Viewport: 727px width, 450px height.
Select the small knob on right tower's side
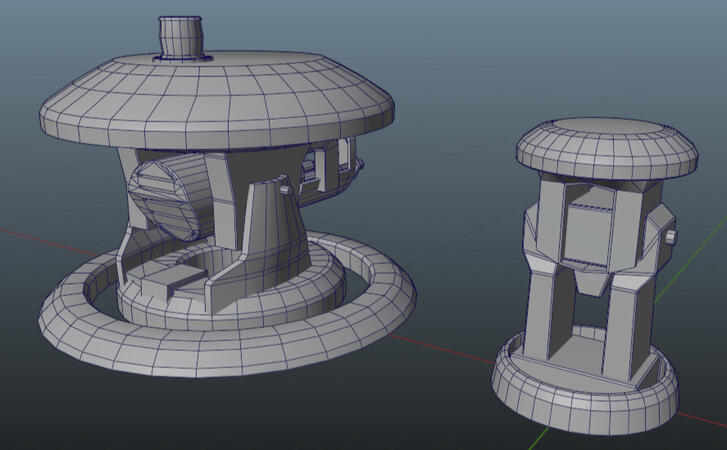point(671,237)
